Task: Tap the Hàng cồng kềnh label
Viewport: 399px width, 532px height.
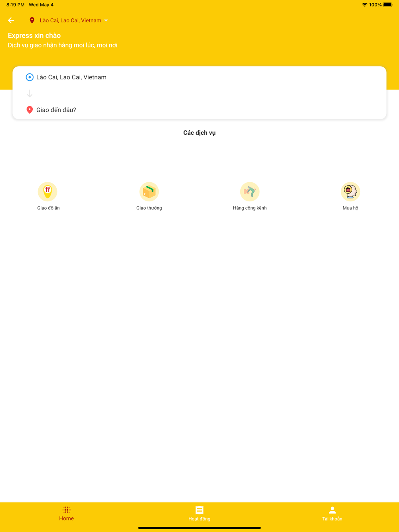Action: (250, 208)
